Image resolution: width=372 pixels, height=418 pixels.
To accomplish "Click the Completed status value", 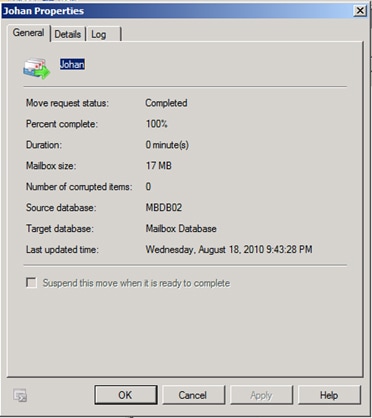I will click(166, 103).
